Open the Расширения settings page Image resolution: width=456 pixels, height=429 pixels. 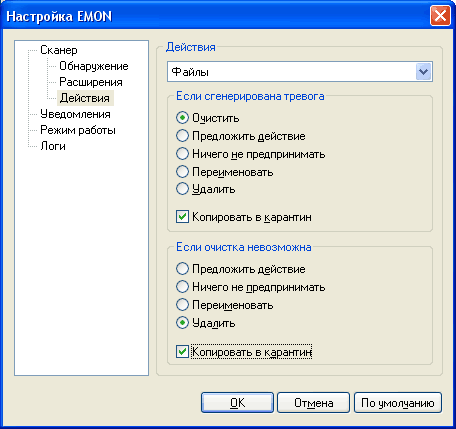pyautogui.click(x=91, y=82)
